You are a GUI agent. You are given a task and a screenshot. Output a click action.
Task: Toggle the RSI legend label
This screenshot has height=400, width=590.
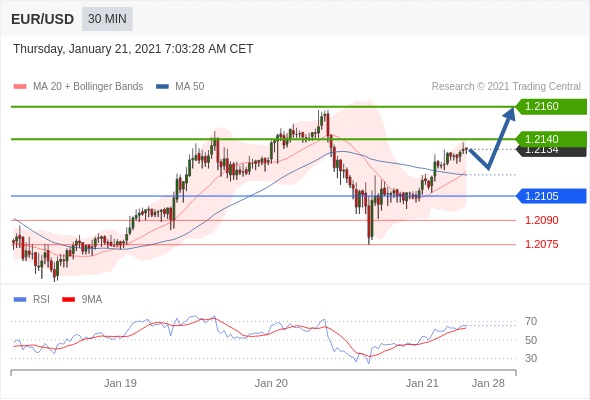[x=41, y=300]
